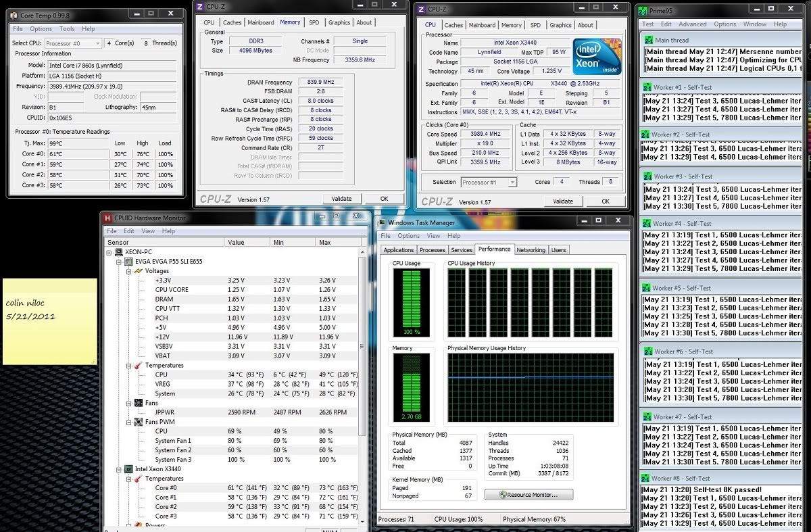
Task: Click the title icon of the Memory CPU-Z window
Action: (x=199, y=7)
